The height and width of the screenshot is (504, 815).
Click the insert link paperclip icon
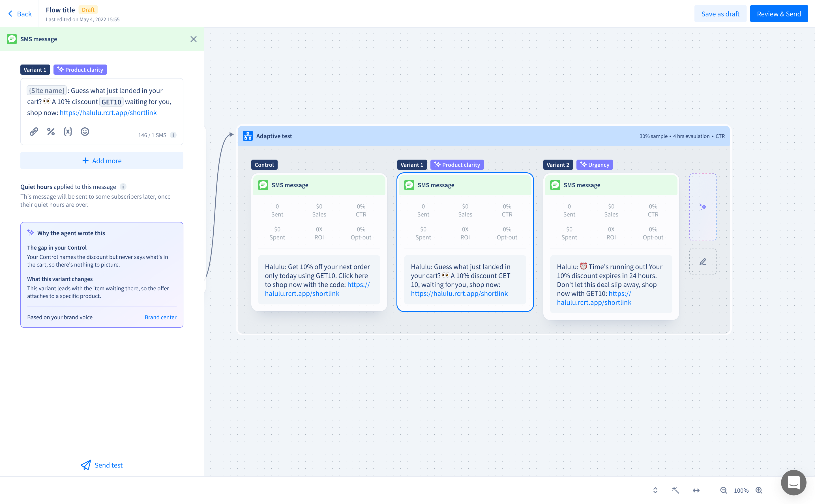[x=34, y=132]
